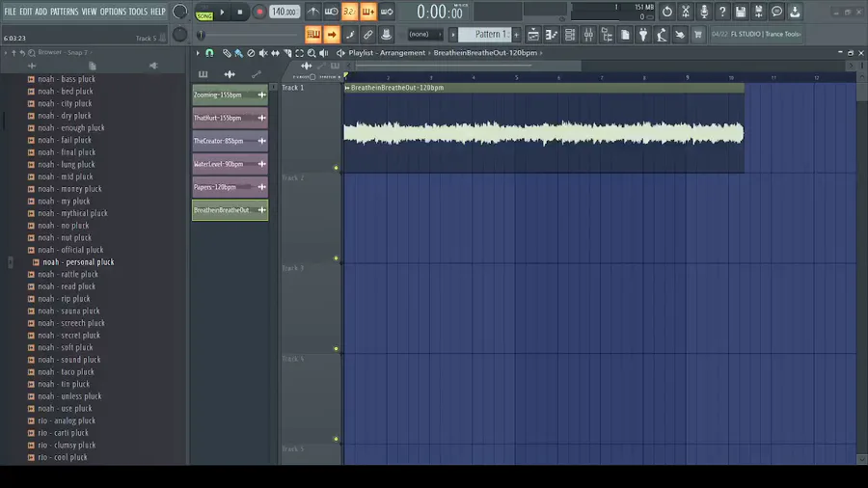Open FL STUDIO Trance Tools news panel
Viewport: 868px width, 488px height.
756,35
